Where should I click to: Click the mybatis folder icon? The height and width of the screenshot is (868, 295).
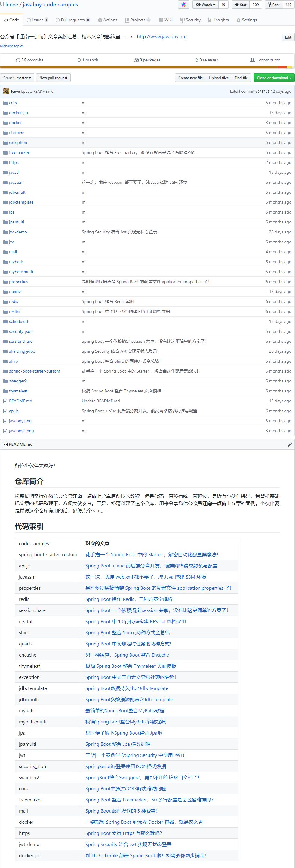tap(5, 262)
